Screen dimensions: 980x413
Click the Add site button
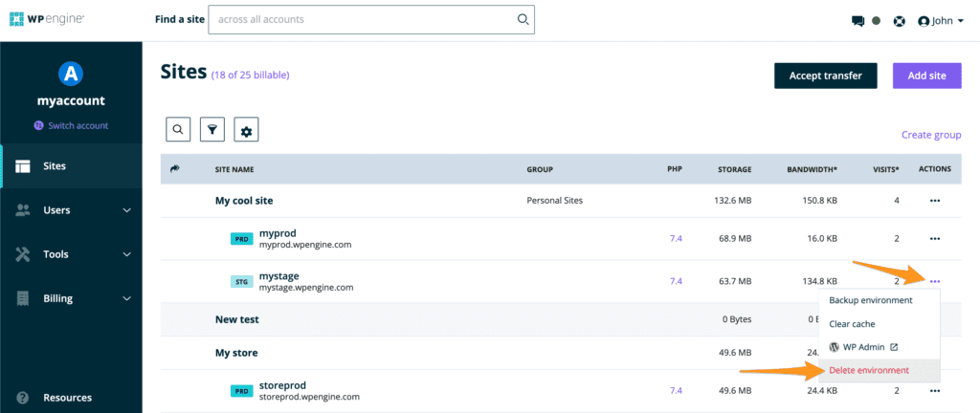point(926,76)
